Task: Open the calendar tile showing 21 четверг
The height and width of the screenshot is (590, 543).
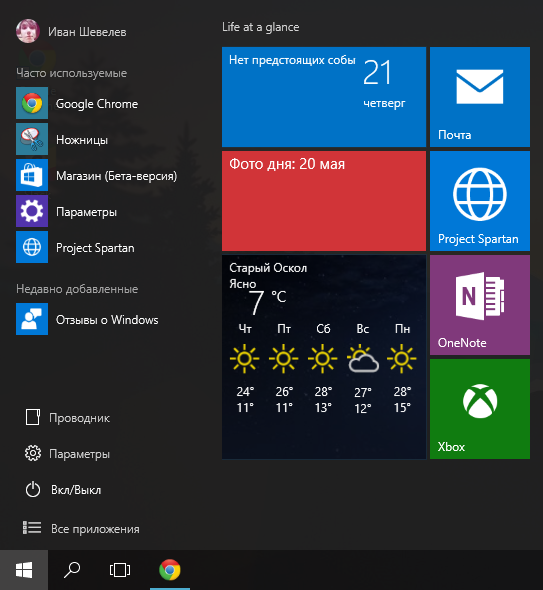Action: (324, 97)
